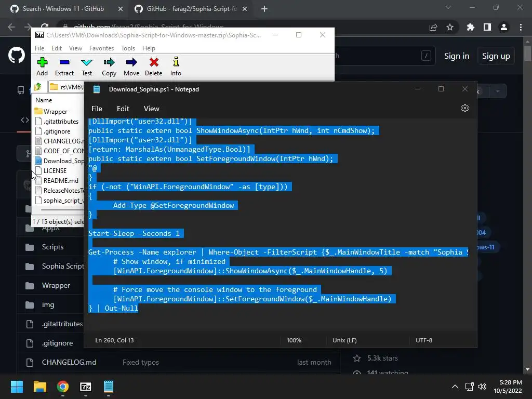Open a new Chrome tab
The width and height of the screenshot is (532, 399).
(264, 9)
